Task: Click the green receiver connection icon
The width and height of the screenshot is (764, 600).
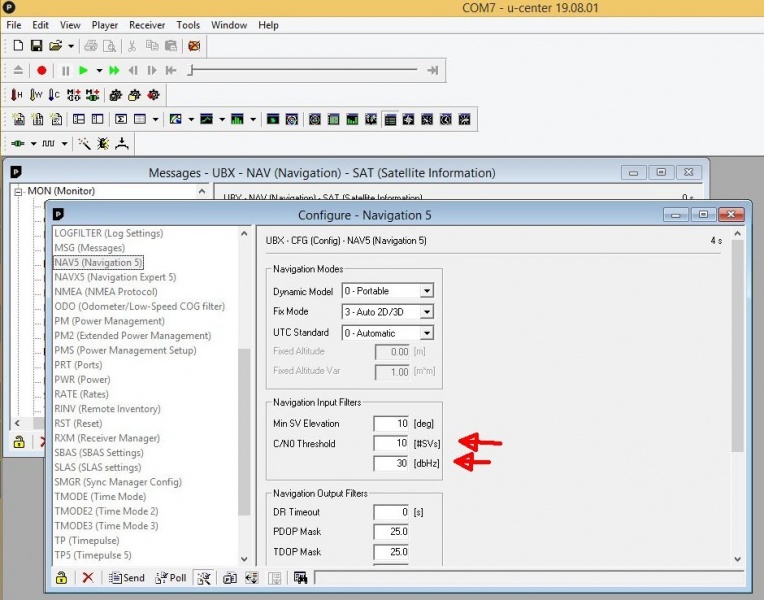Action: (18, 144)
